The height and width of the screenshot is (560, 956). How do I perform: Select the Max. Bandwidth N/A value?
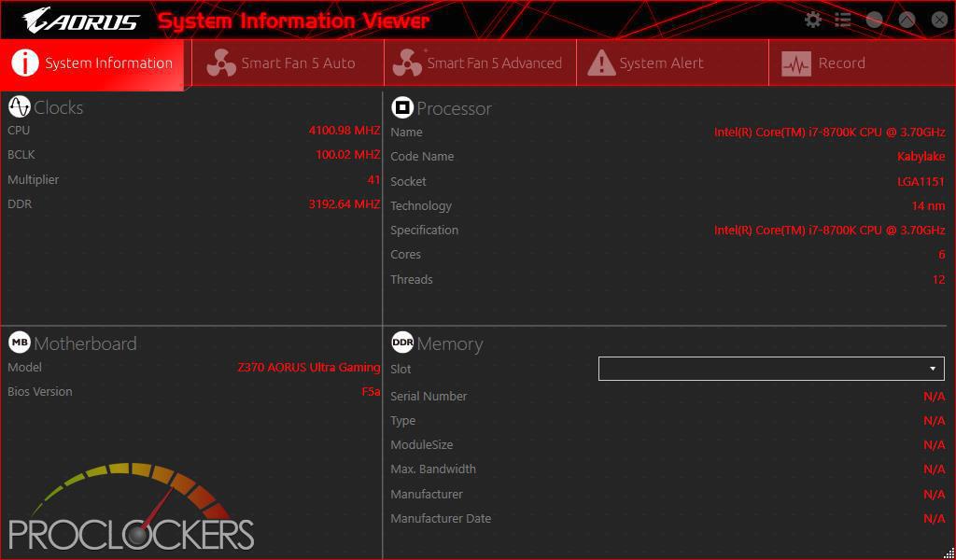pyautogui.click(x=934, y=469)
